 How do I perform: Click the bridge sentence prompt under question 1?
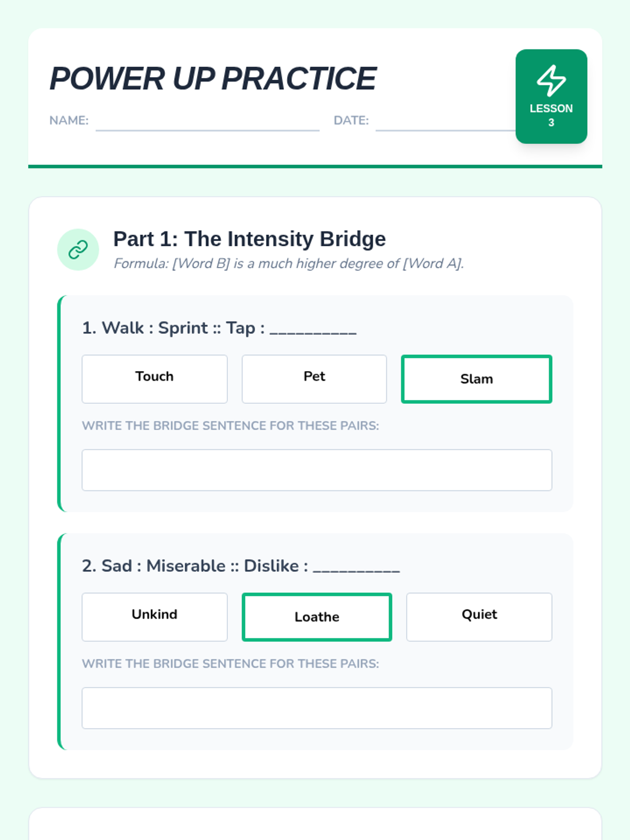tap(230, 426)
